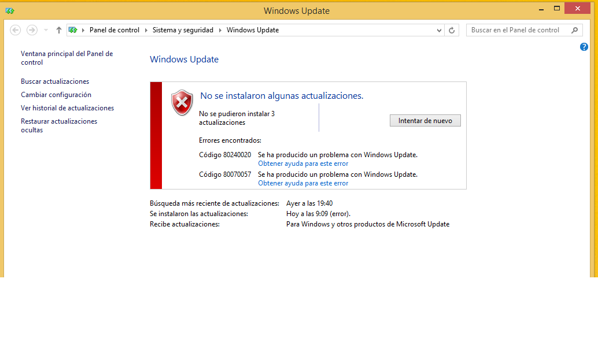Viewport: 598px width, 364px height.
Task: Open help with blue question mark icon
Action: [584, 47]
